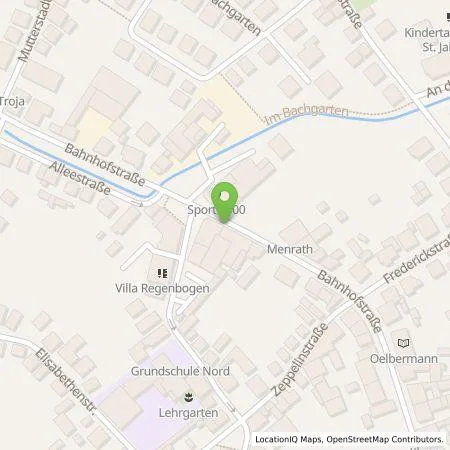Image resolution: width=450 pixels, height=450 pixels.
Task: Click the Kindertagesstätte St. Jakobus building icon
Action: [448, 17]
